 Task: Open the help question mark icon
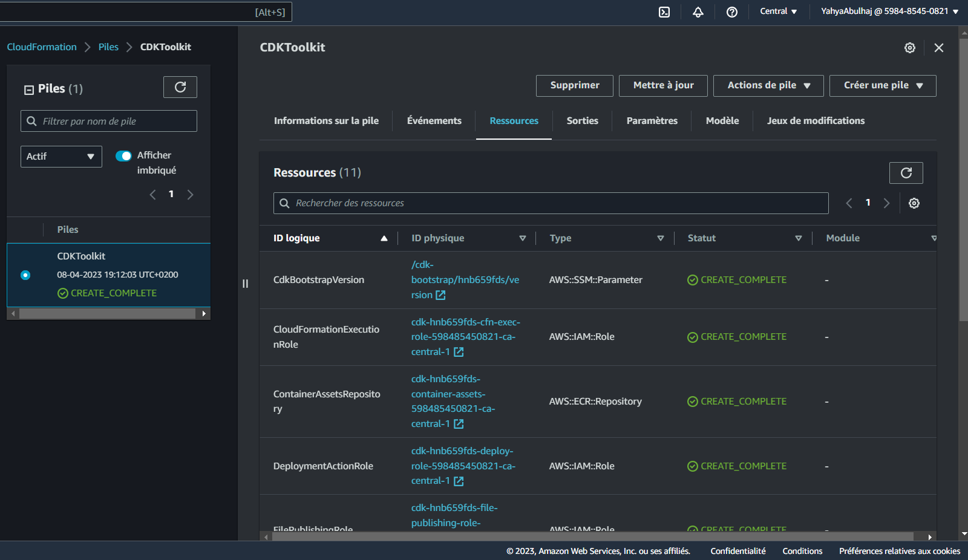[x=732, y=12]
